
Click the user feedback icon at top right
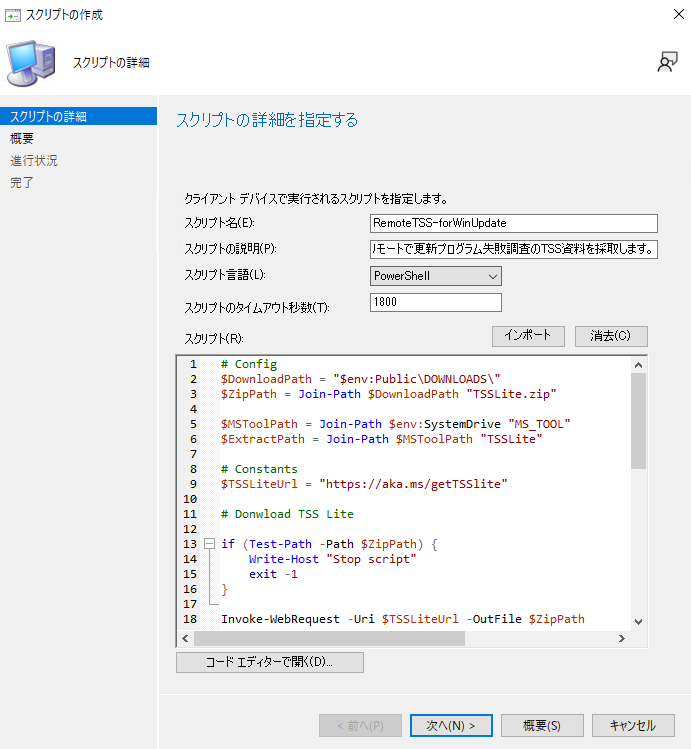tap(667, 62)
